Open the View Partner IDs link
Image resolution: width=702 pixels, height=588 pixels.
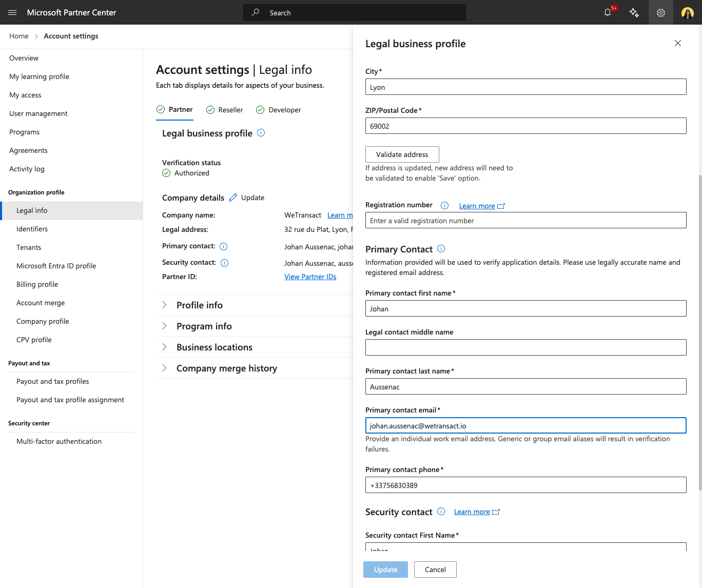point(310,277)
